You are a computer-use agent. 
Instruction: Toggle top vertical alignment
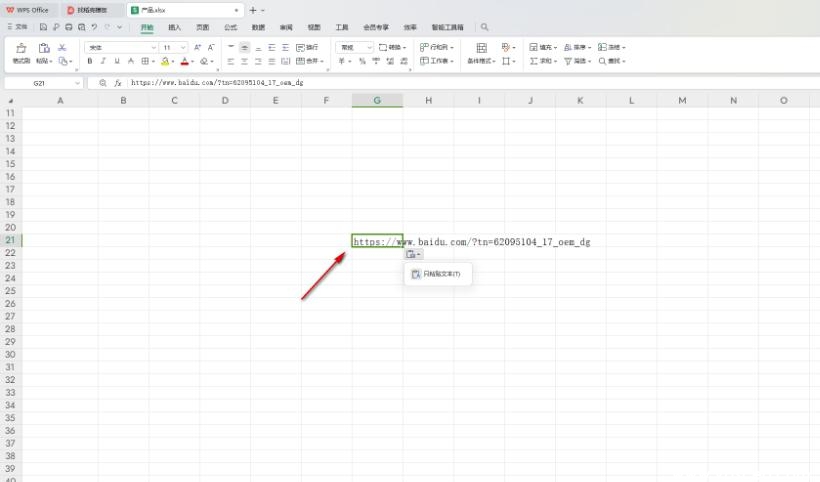pos(231,48)
